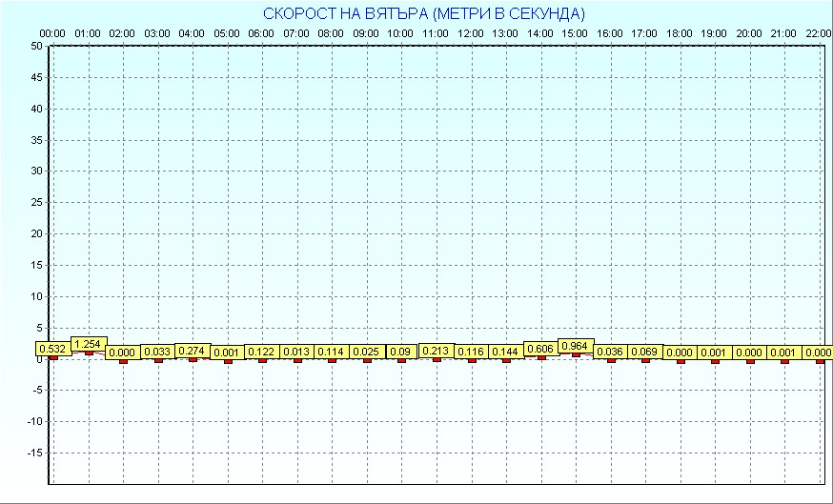Click the 0.033 data label at 03:00
Viewport: 833px width, 504px height.
tap(157, 353)
